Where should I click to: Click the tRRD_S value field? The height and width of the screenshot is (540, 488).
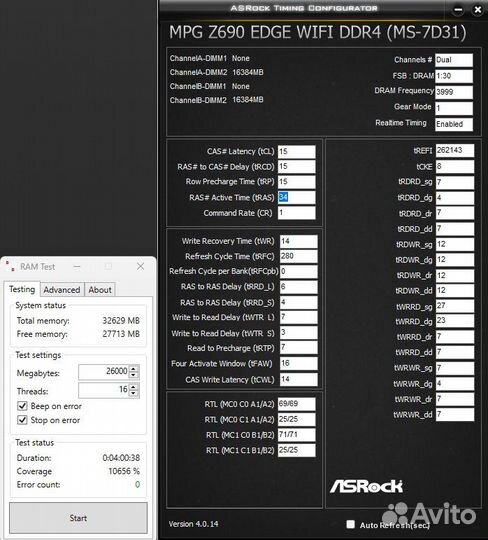coord(299,302)
